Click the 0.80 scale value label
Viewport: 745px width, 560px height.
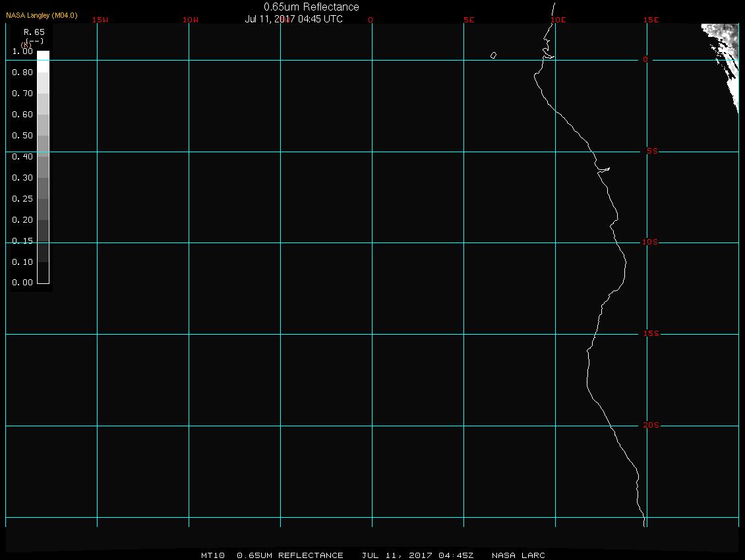(22, 72)
